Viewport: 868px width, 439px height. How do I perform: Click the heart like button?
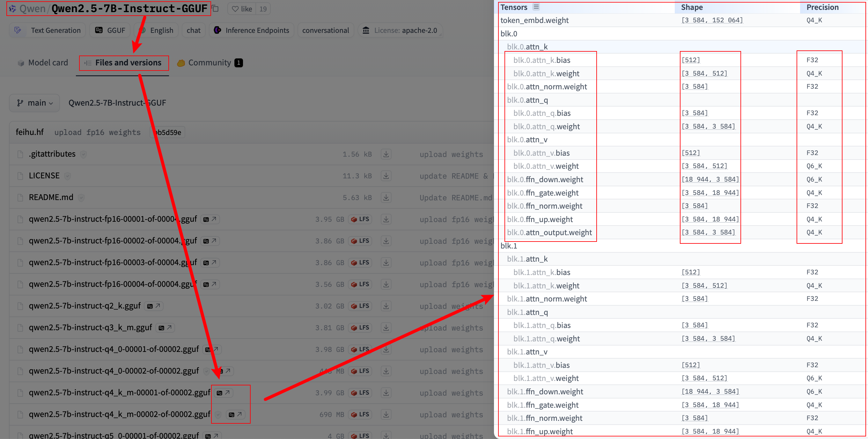coord(242,9)
